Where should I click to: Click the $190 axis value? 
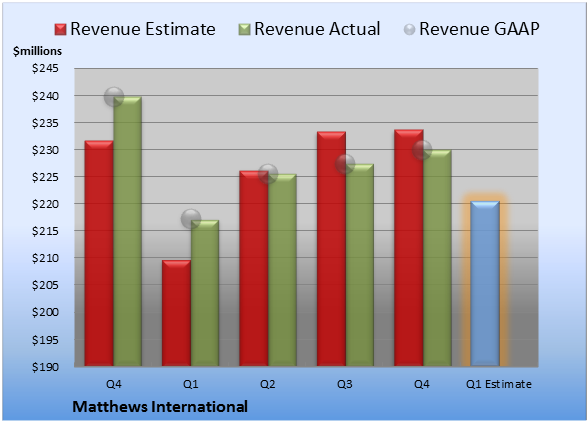45,367
